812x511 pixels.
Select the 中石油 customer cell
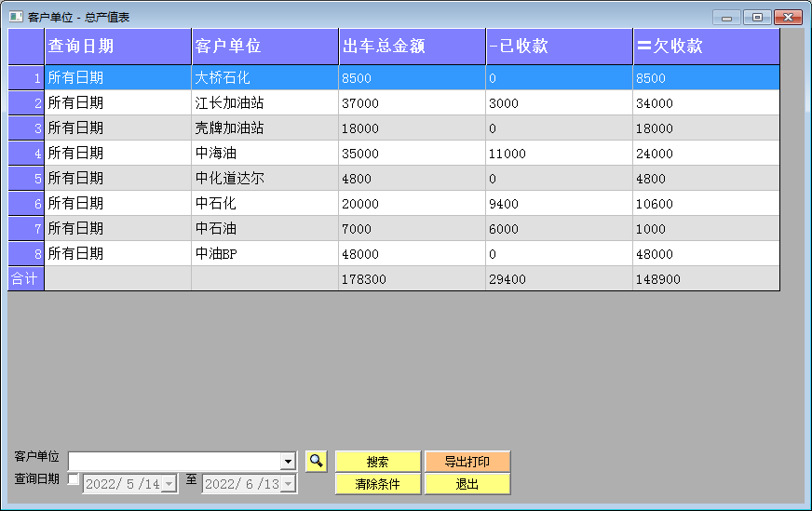tap(265, 228)
